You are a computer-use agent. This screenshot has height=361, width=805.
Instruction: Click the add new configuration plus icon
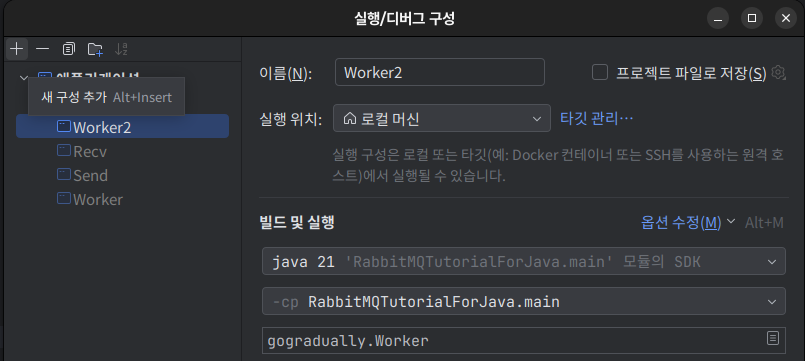[16, 49]
